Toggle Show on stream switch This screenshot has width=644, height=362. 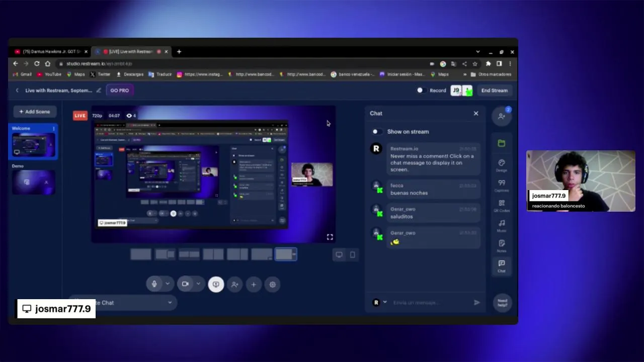tap(377, 132)
